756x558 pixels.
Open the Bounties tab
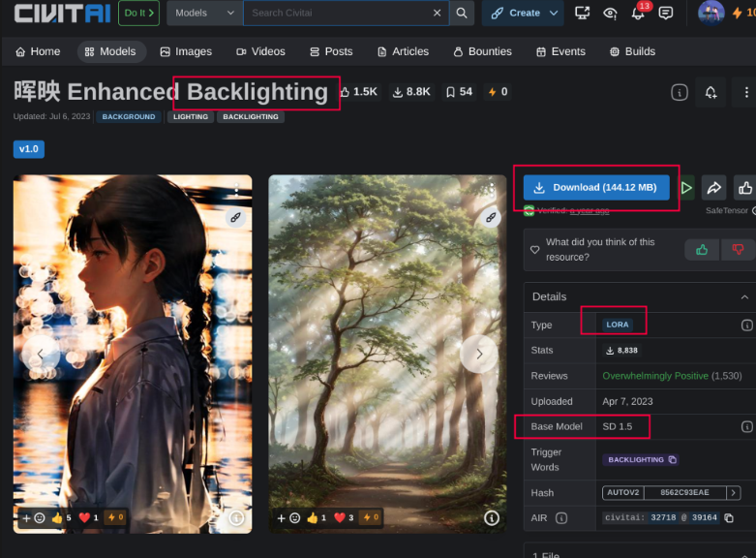tap(483, 51)
